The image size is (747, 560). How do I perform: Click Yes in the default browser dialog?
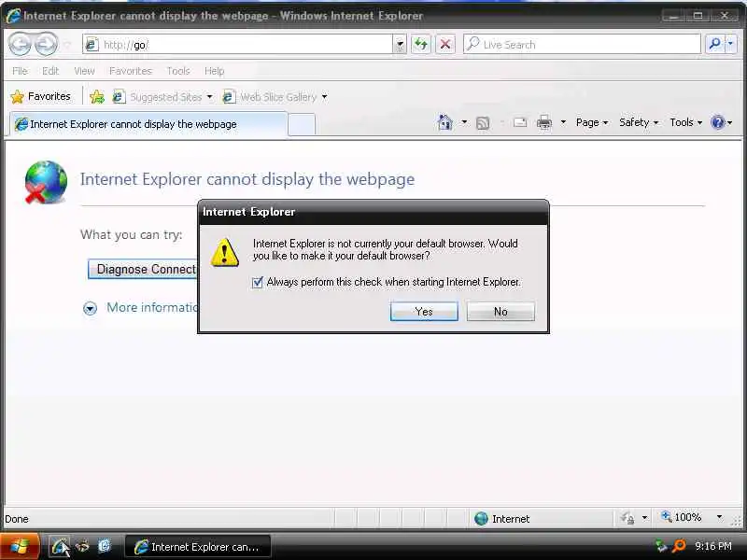point(424,312)
